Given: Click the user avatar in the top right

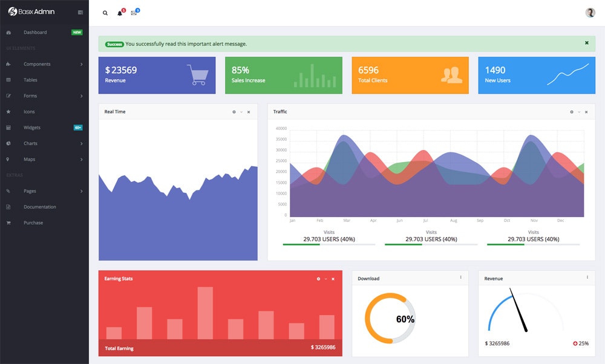Looking at the screenshot, I should 590,12.
